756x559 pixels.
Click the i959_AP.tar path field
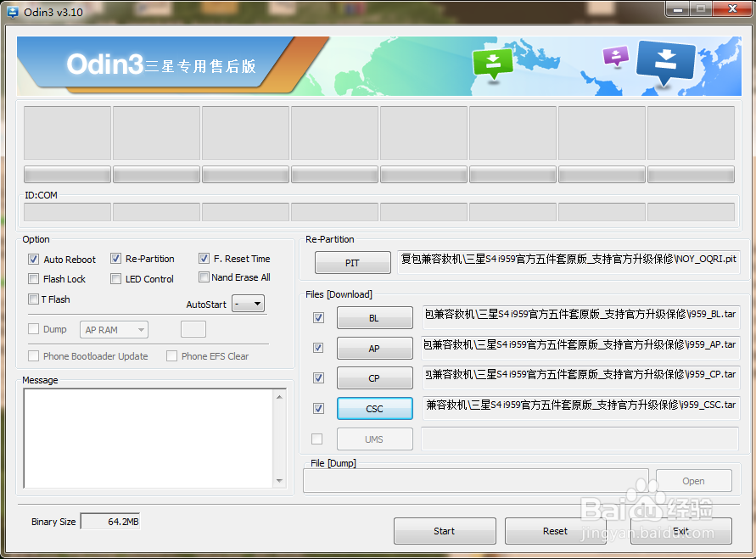point(580,348)
